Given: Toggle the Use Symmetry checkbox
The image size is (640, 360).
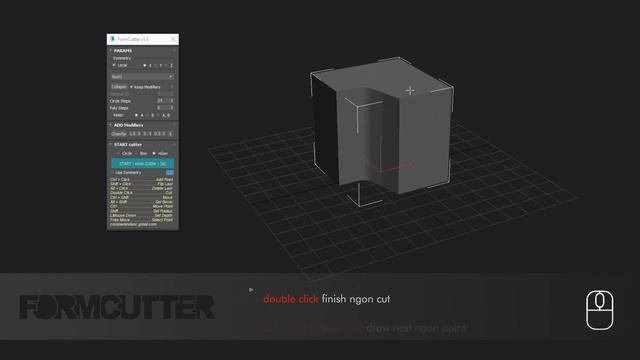Looking at the screenshot, I should 113,173.
